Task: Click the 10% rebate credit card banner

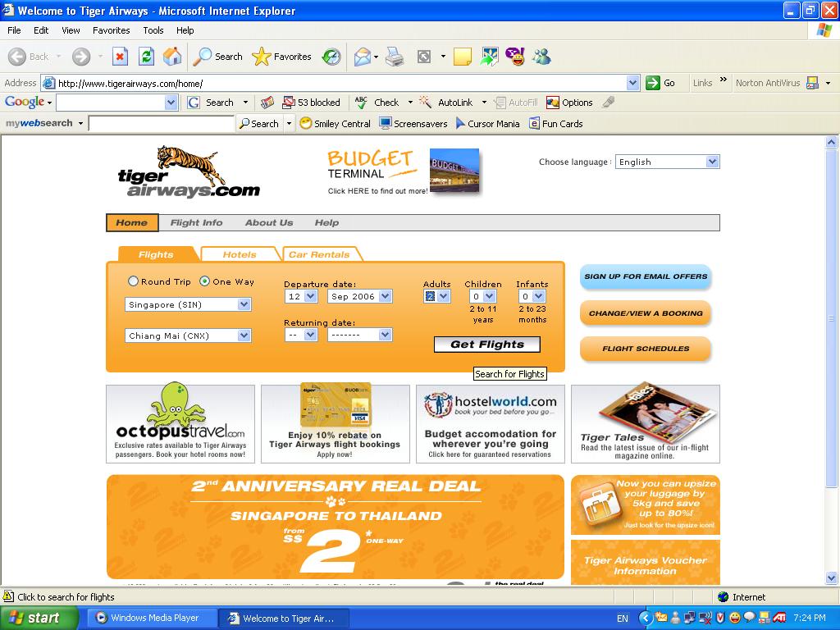Action: [x=336, y=424]
